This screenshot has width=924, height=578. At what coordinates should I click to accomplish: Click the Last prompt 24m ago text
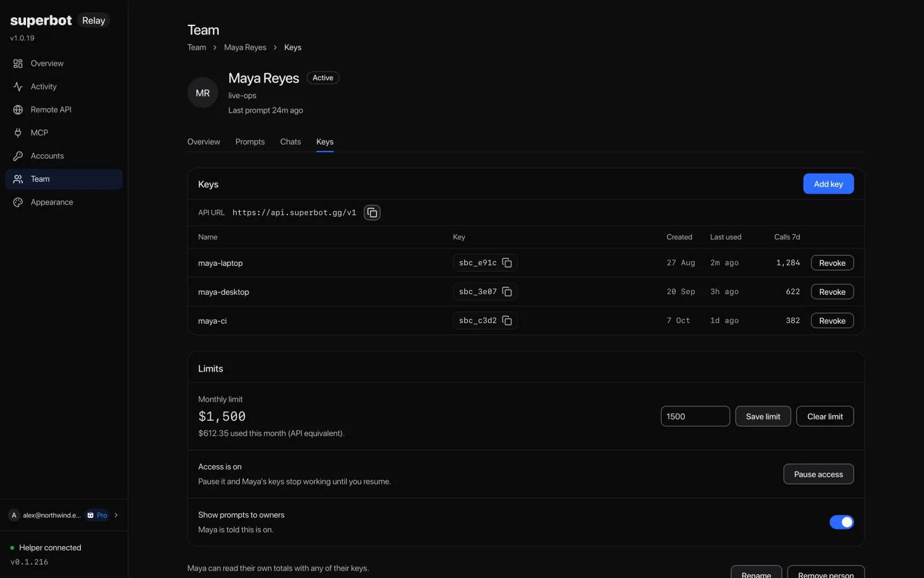[266, 110]
